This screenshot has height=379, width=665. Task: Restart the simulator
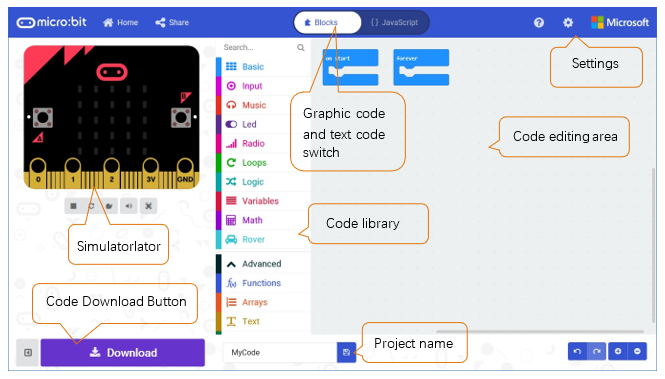(x=91, y=206)
